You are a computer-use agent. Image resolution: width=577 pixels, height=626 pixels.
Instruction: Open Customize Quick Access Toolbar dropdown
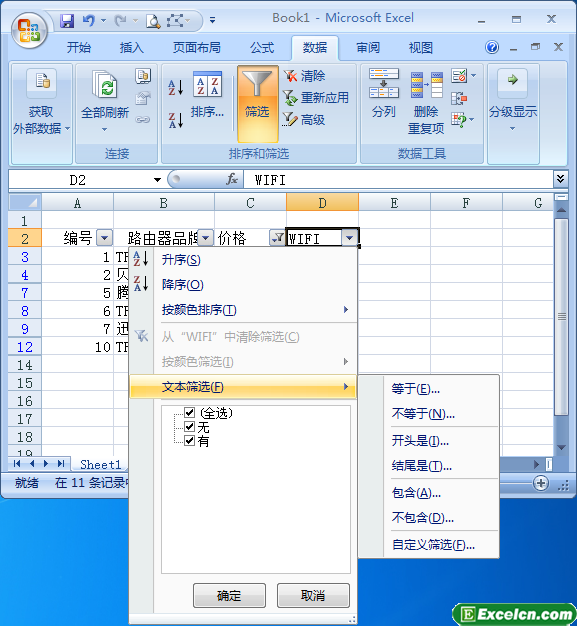tap(213, 20)
